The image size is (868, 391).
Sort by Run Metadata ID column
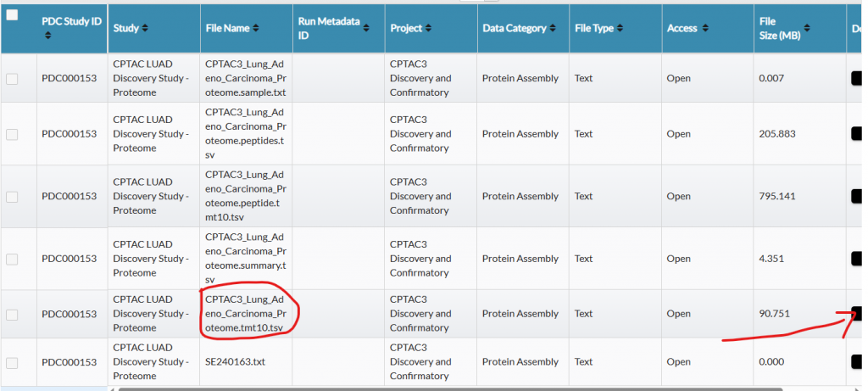367,29
